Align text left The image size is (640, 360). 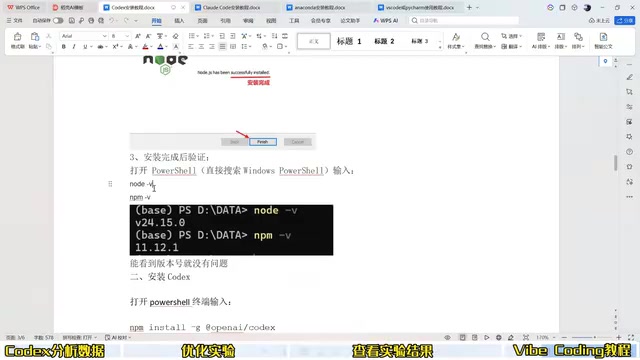point(191,47)
